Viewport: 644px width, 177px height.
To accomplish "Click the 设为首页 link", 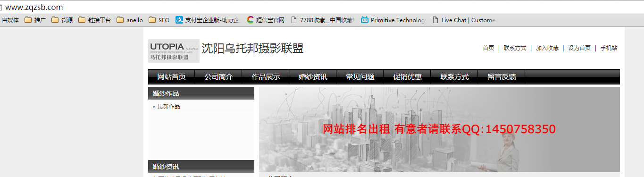I will pos(579,48).
